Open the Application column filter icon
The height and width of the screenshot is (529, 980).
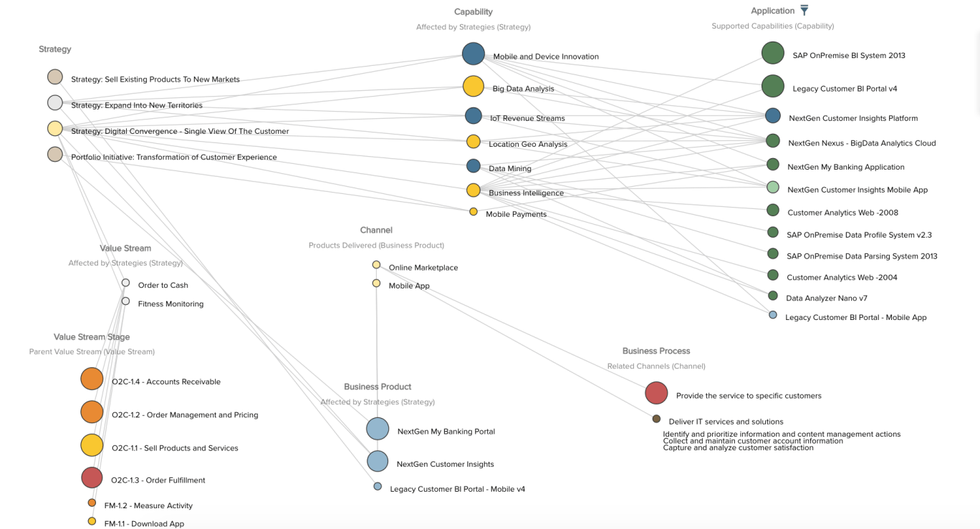[804, 10]
